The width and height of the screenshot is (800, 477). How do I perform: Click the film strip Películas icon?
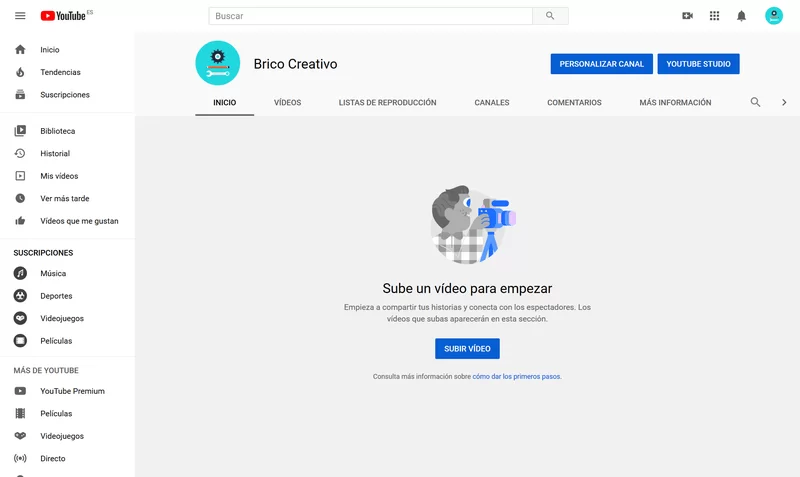20,413
